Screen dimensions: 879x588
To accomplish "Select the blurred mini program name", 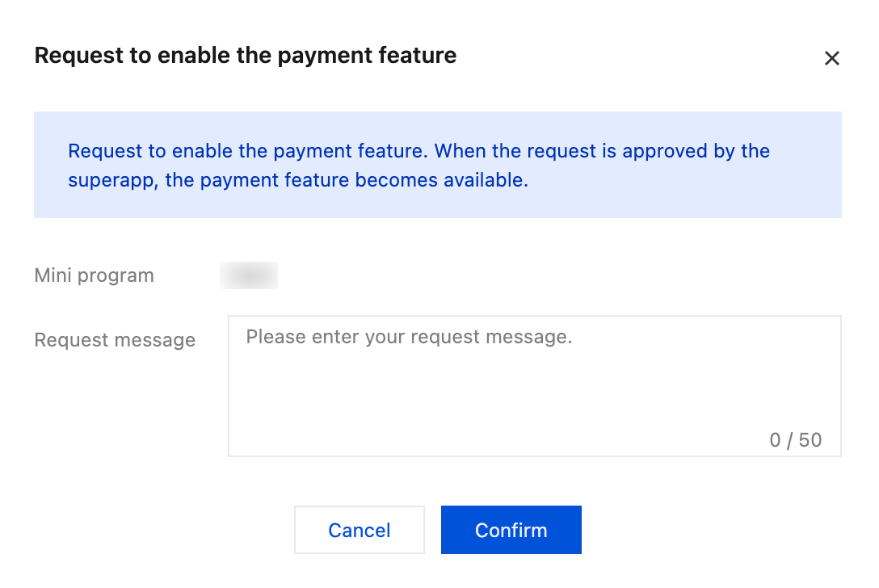I will tap(249, 275).
